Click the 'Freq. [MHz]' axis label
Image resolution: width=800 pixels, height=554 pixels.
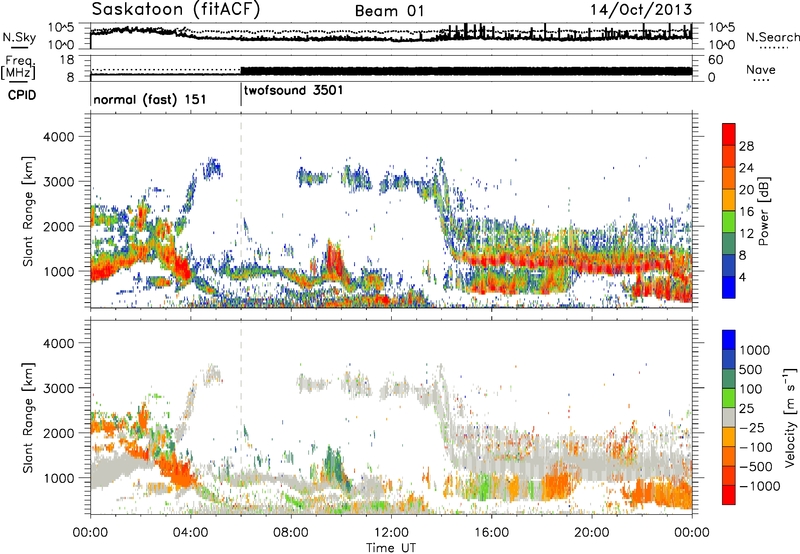tap(18, 68)
